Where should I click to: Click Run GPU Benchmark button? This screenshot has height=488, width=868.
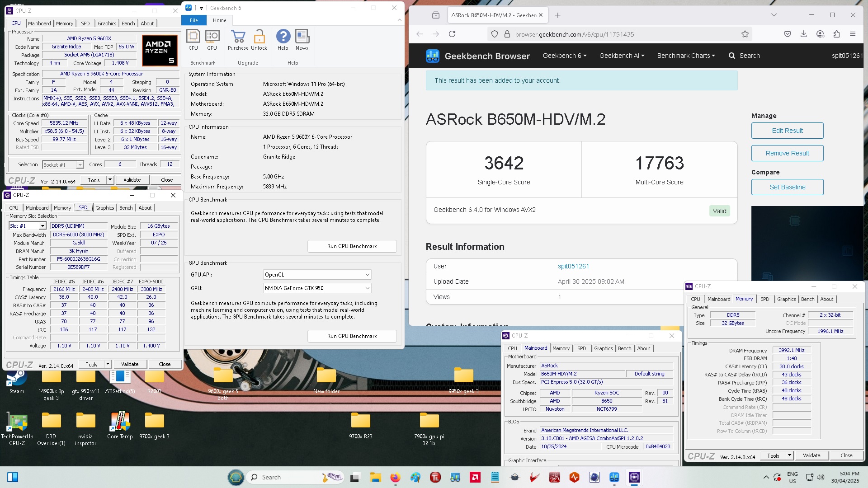(352, 336)
